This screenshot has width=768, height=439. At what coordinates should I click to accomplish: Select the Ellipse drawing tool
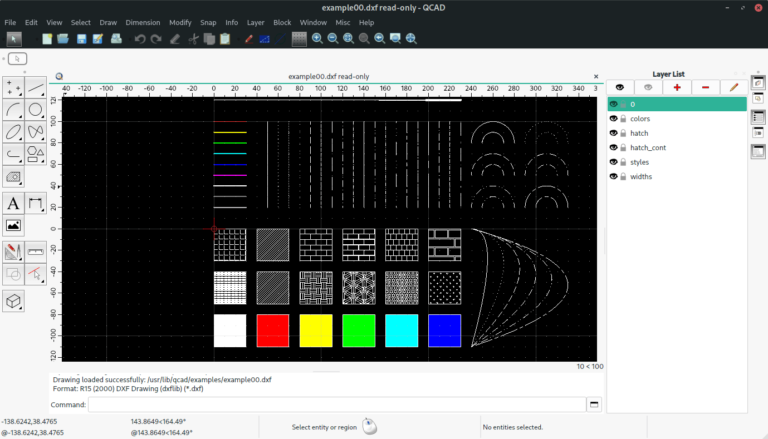tap(13, 131)
